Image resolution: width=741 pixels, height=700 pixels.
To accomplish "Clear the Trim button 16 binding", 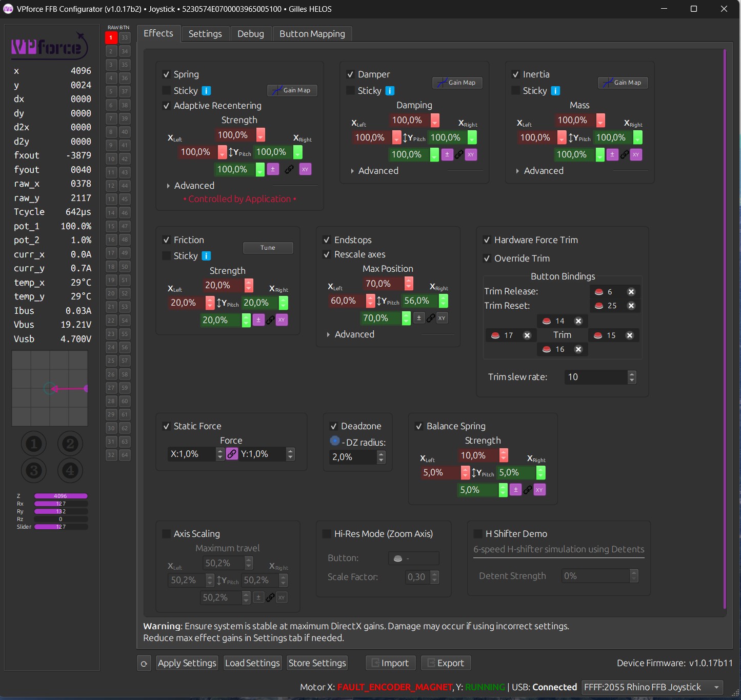I will coord(578,349).
